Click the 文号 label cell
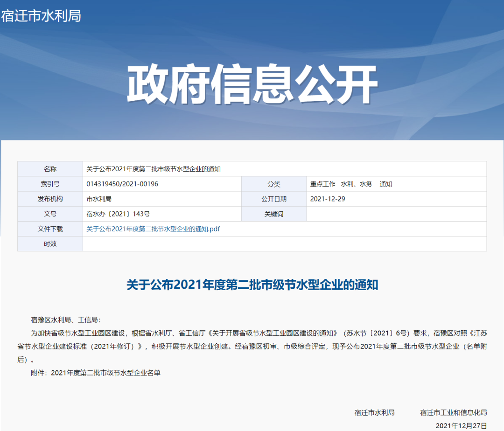Viewport: 504px width, 431px height. pyautogui.click(x=50, y=214)
